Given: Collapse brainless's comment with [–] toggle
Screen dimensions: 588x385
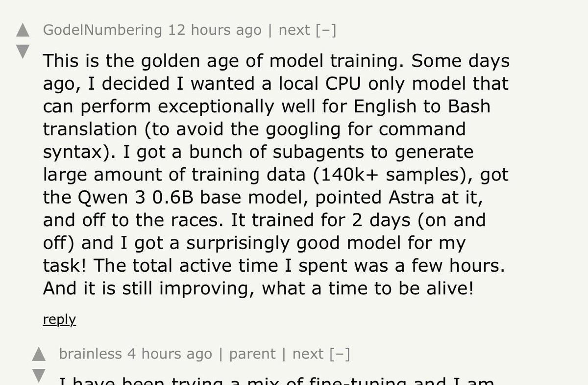Looking at the screenshot, I should pyautogui.click(x=340, y=354).
